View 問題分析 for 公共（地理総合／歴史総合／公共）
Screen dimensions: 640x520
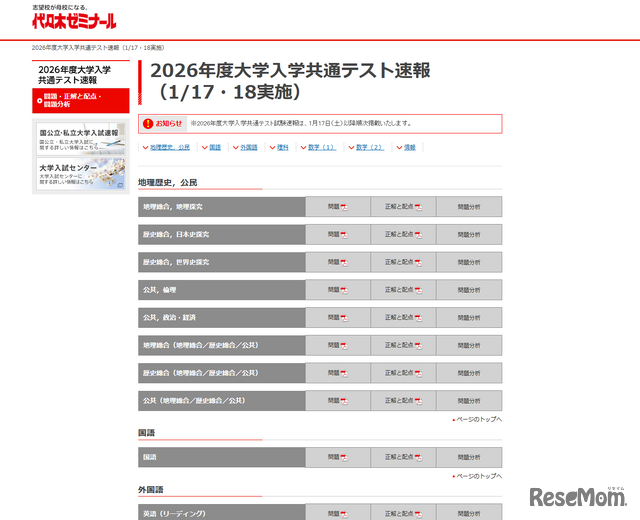[x=469, y=401]
